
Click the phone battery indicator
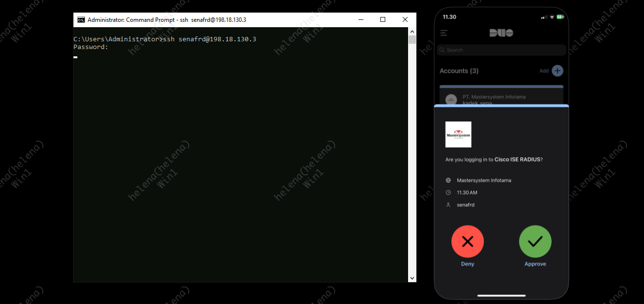(560, 17)
